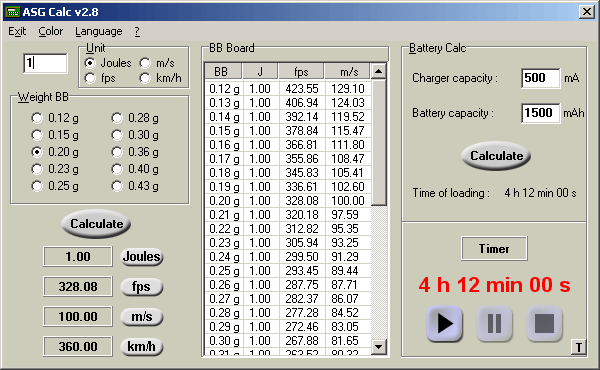Open the Exit menu
The image size is (600, 370).
point(17,31)
